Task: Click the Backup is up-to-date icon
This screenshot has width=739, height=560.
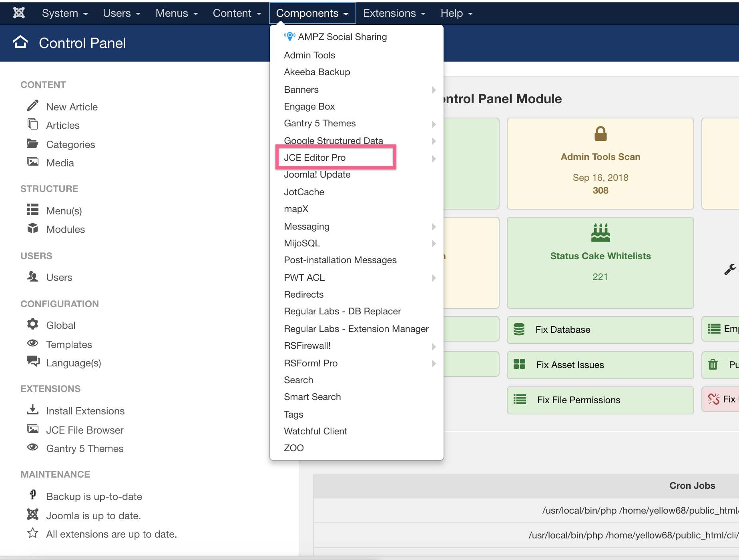Action: point(33,495)
